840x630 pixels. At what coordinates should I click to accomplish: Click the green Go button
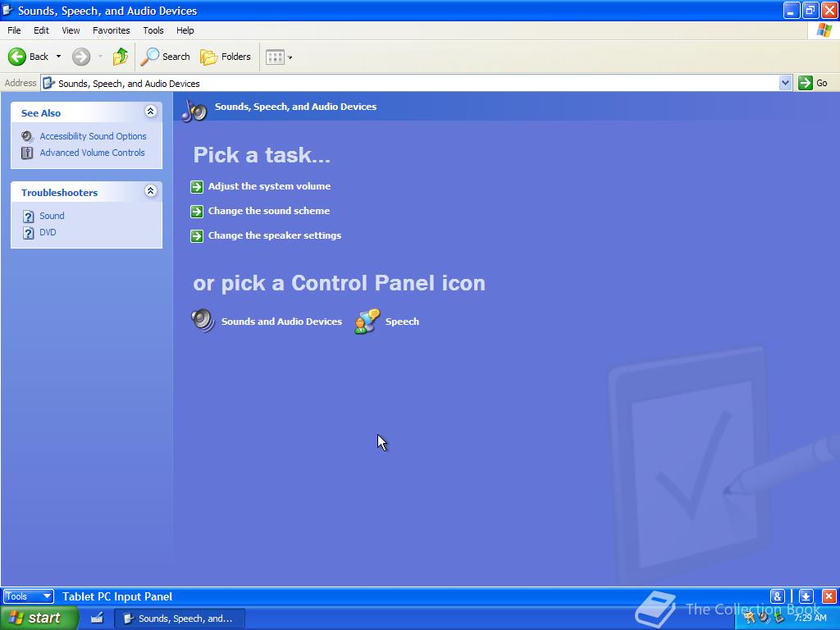(x=813, y=83)
